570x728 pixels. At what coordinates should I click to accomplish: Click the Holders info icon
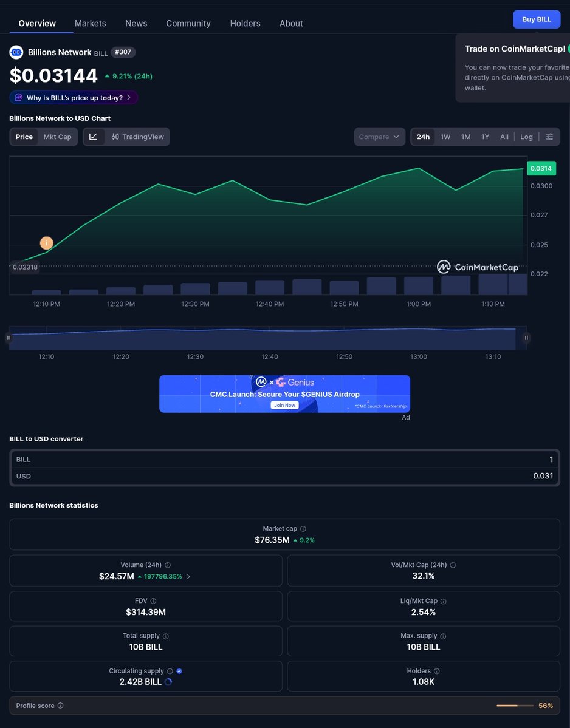(437, 672)
